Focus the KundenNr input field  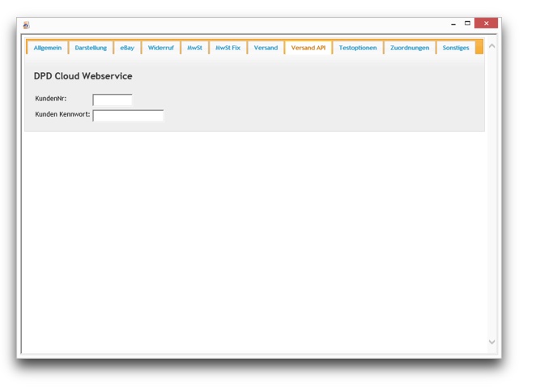(x=113, y=100)
